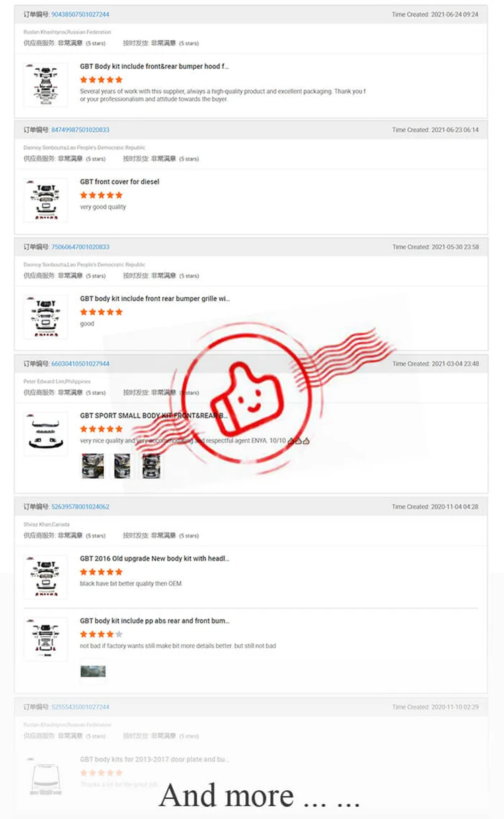This screenshot has width=504, height=819.
Task: Open first review photo under Peter Edward Lim
Action: tap(93, 466)
